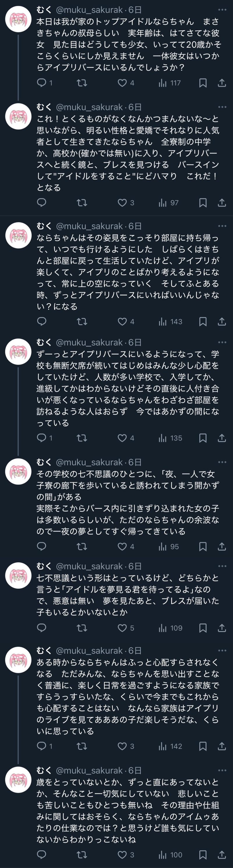233x868 pixels.
Task: Bookmark the tweet with 95 views
Action: (203, 546)
